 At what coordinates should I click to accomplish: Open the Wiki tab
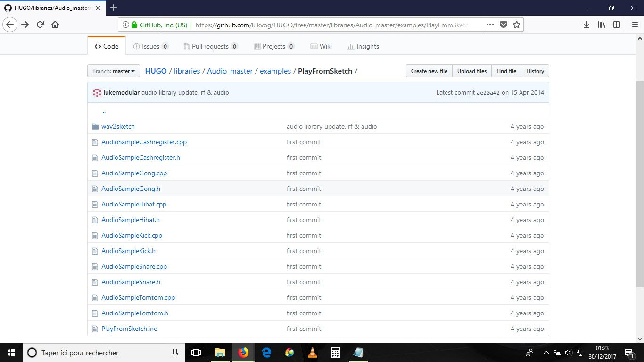[x=321, y=46]
